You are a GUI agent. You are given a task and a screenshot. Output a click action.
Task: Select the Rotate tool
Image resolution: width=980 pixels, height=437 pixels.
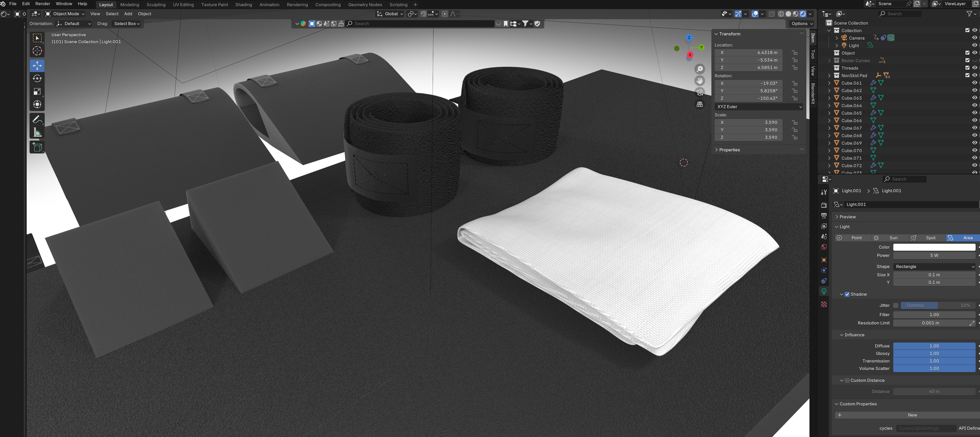pos(37,78)
